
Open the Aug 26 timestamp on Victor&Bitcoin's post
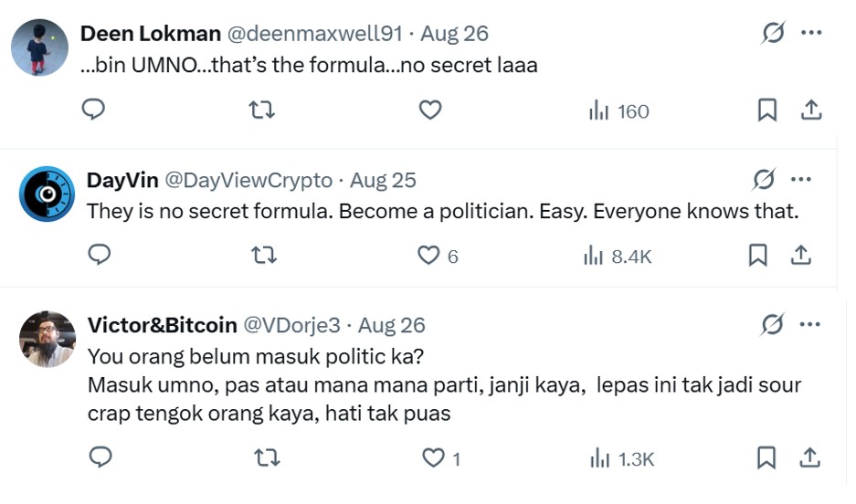(392, 325)
